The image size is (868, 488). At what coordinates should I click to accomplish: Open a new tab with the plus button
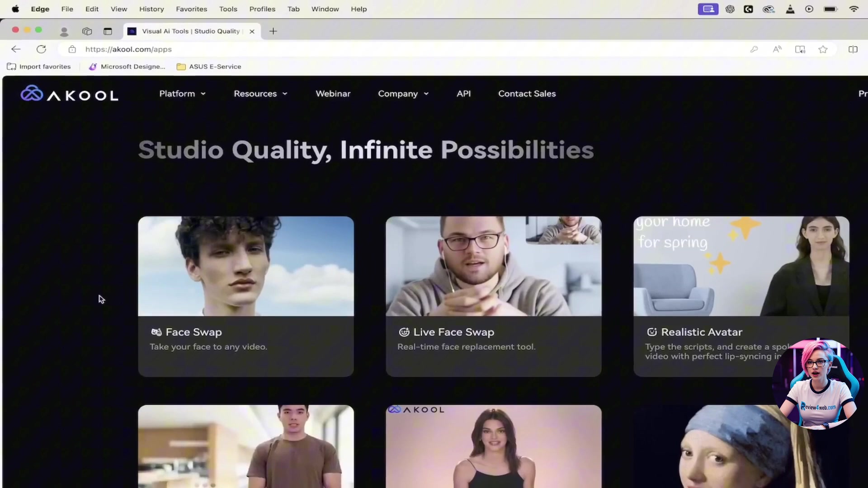click(x=273, y=31)
